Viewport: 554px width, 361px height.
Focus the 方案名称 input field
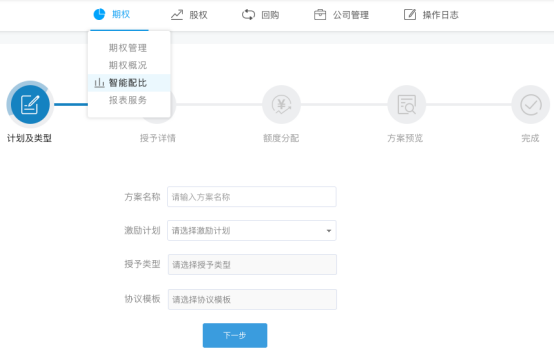coord(252,197)
